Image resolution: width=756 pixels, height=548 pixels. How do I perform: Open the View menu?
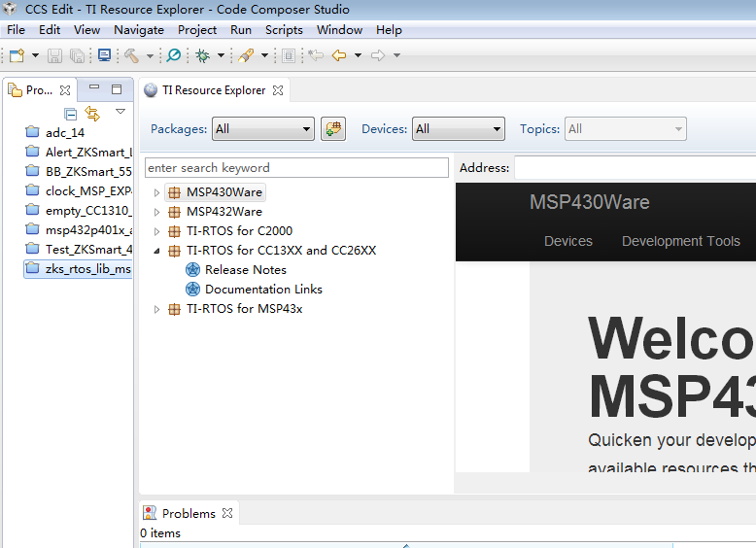(x=86, y=30)
